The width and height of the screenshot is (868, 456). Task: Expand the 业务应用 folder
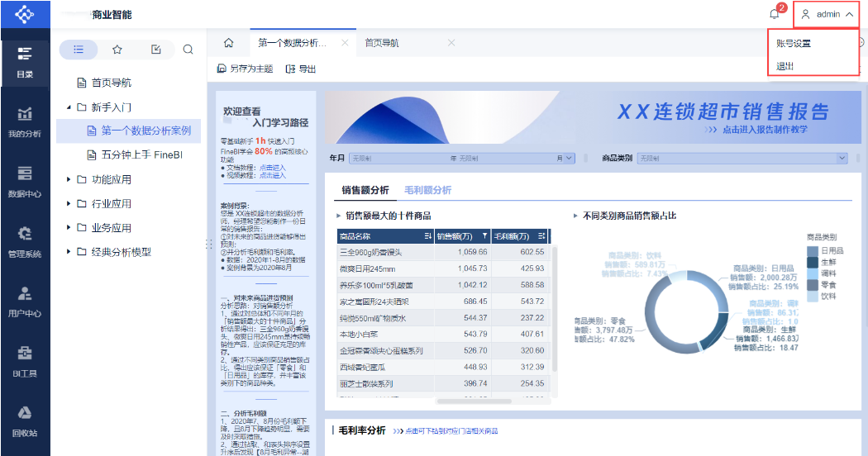(69, 227)
